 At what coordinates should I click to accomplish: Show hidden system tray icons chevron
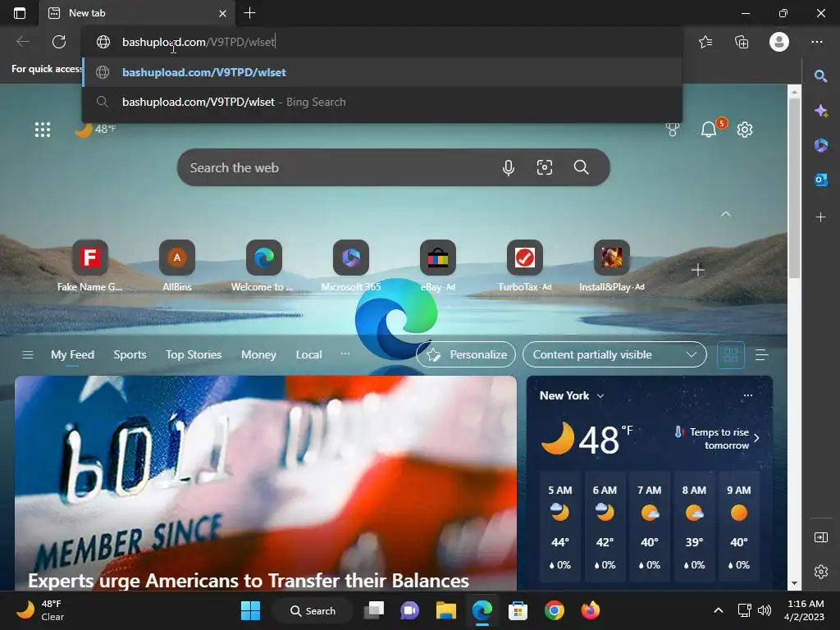pos(719,610)
